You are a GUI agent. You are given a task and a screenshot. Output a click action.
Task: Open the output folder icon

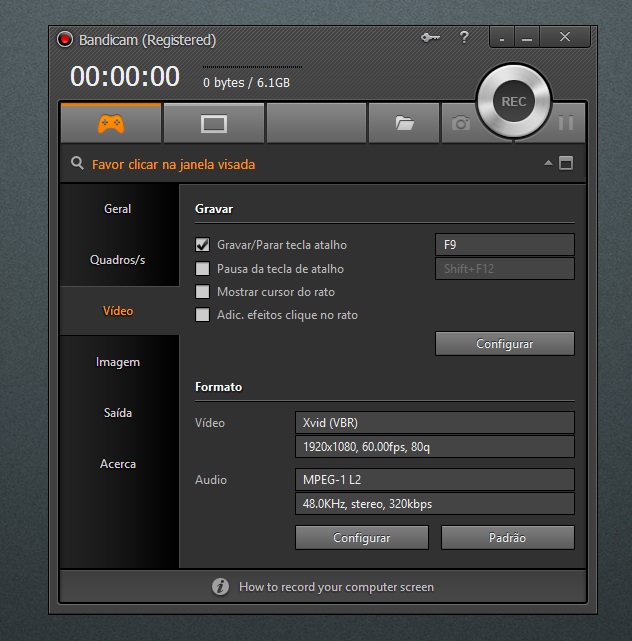point(404,123)
